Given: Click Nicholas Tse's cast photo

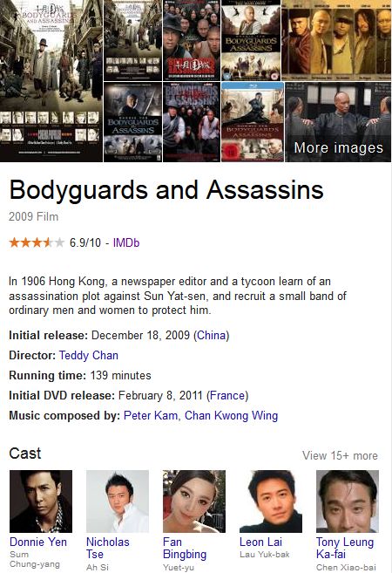Looking at the screenshot, I should click(118, 501).
